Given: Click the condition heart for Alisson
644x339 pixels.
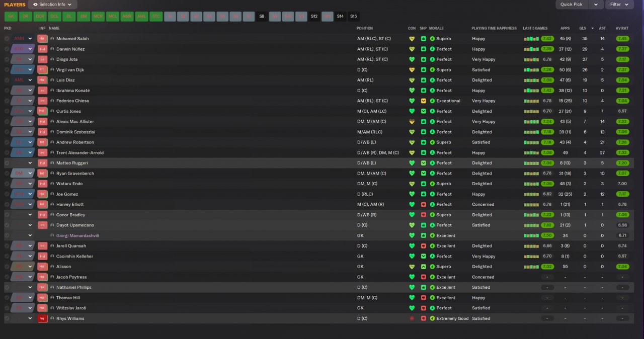Looking at the screenshot, I should tap(412, 267).
